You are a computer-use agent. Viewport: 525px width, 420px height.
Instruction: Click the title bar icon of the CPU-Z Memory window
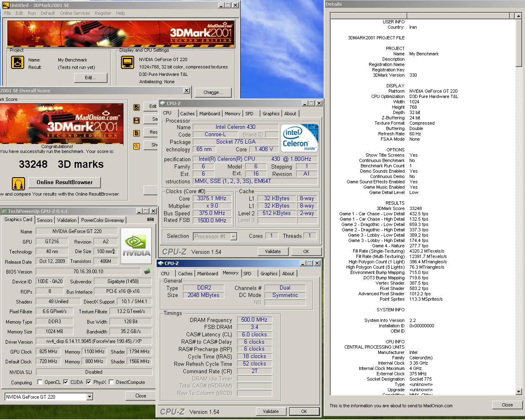(161, 263)
